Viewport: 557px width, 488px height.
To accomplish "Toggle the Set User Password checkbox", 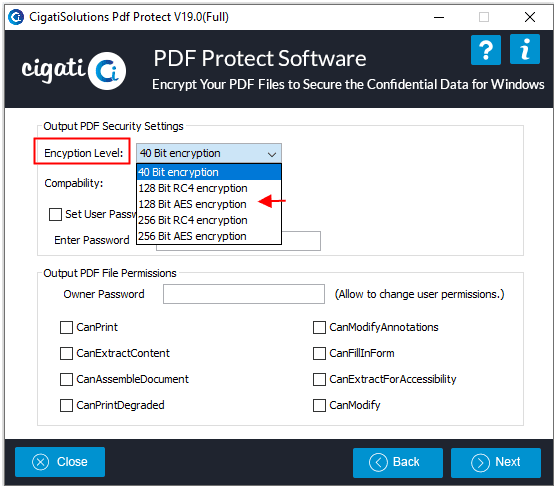I will tap(55, 215).
